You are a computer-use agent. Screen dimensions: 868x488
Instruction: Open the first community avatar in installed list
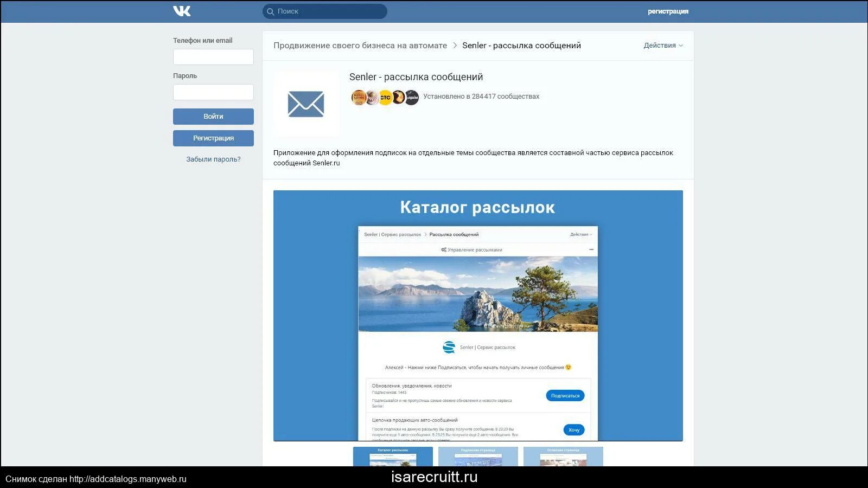point(359,98)
